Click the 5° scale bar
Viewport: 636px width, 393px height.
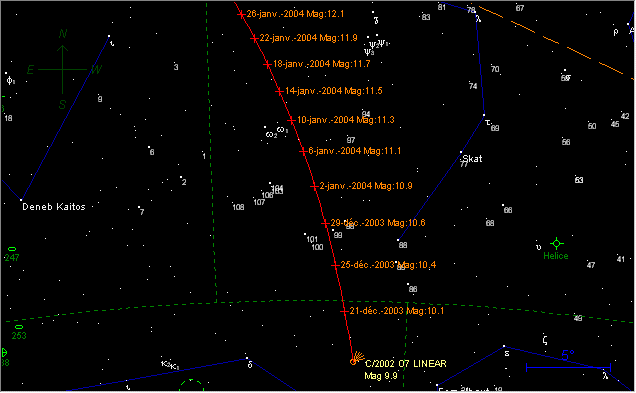(568, 367)
